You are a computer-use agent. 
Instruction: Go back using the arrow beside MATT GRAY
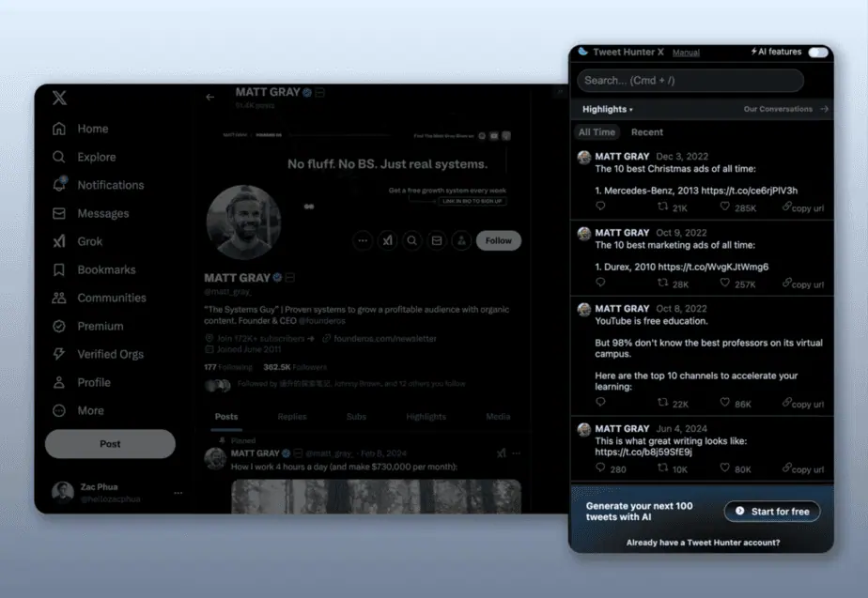pyautogui.click(x=209, y=98)
